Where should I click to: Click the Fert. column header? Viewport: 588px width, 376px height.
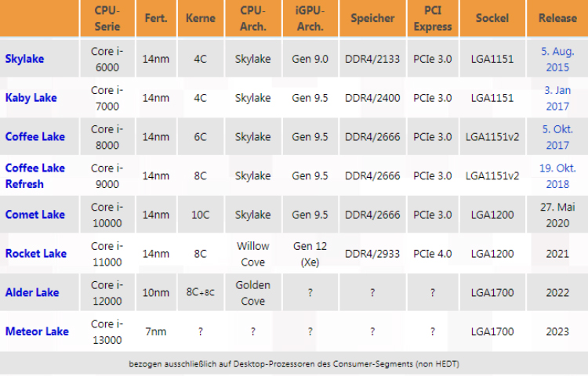tap(156, 18)
